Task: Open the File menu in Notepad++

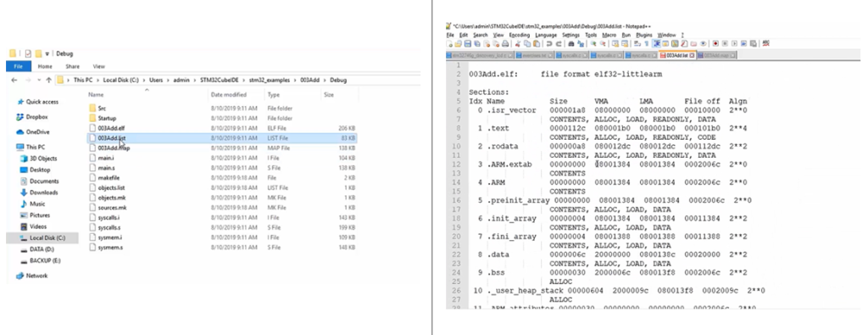Action: (450, 35)
